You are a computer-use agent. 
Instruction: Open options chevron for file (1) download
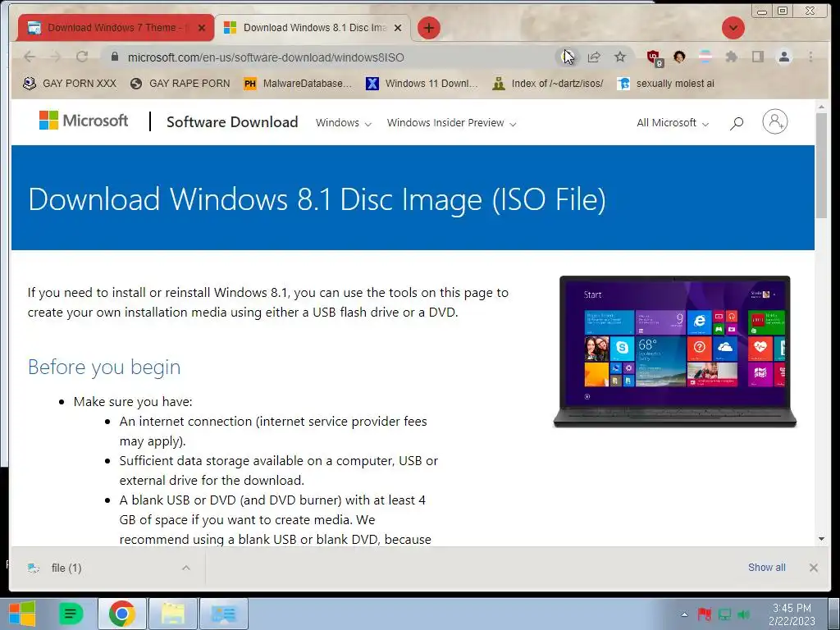186,568
